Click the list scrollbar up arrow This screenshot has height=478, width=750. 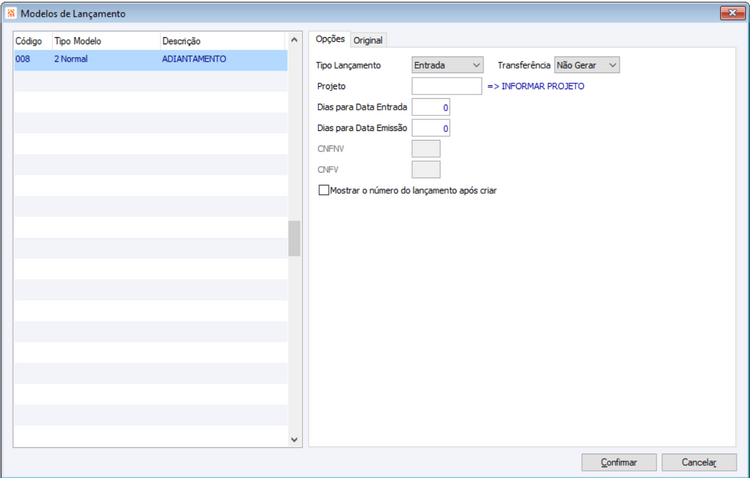coord(294,40)
